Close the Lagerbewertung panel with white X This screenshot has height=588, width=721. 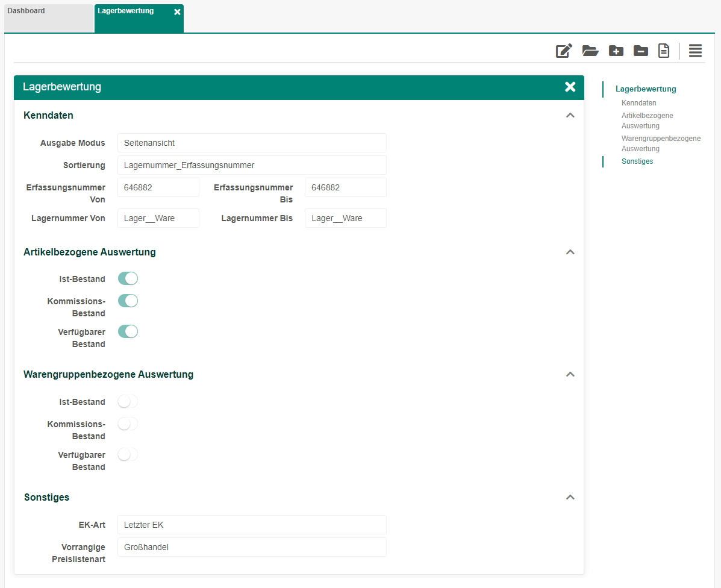click(x=570, y=87)
